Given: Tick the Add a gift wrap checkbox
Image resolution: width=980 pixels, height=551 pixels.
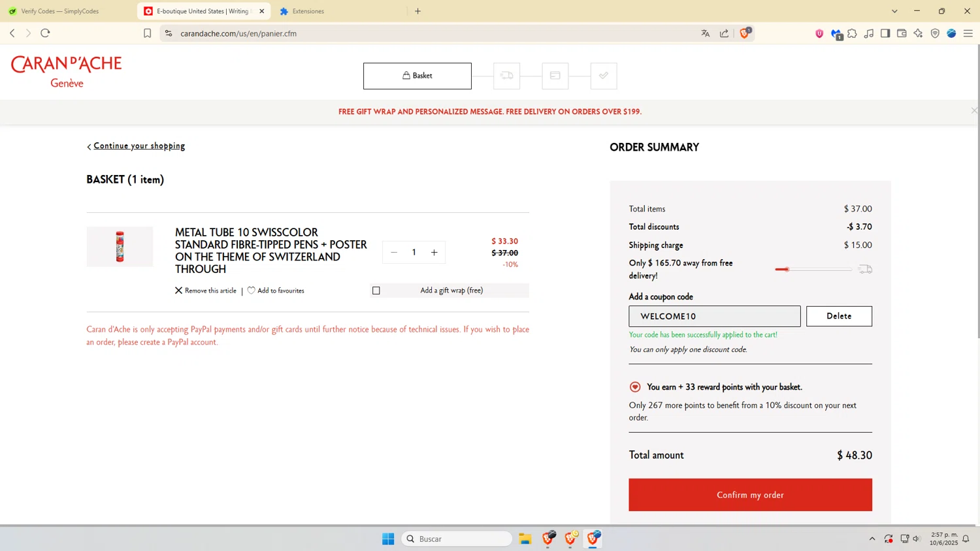Looking at the screenshot, I should pos(376,291).
